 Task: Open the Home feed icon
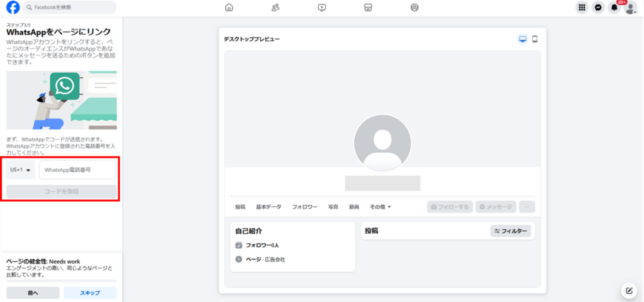point(229,8)
